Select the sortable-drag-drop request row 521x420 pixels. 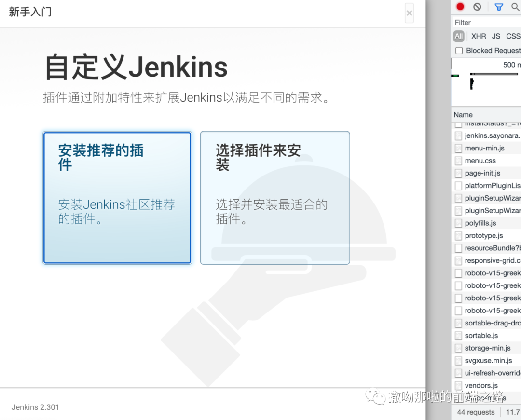pos(486,323)
